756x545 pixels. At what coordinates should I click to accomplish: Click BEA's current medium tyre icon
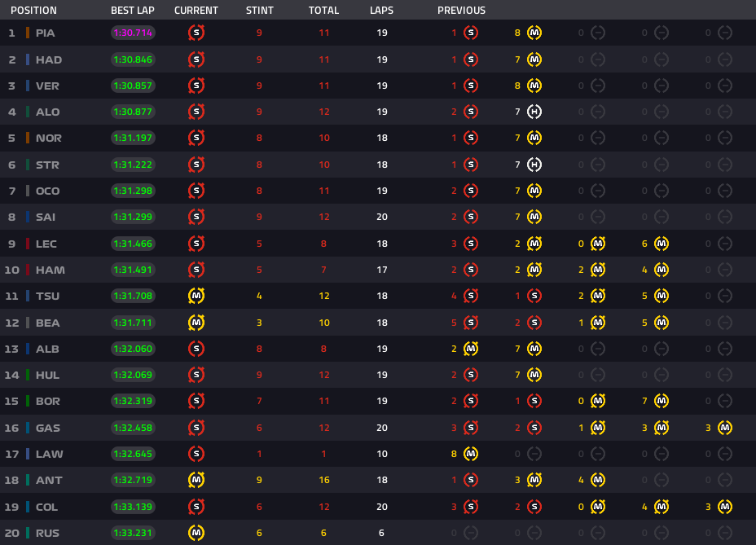coord(196,323)
